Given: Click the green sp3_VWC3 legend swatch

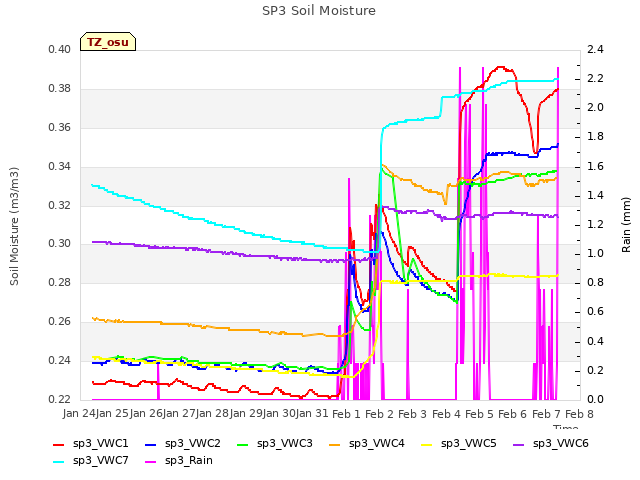Looking at the screenshot, I should (x=243, y=445).
